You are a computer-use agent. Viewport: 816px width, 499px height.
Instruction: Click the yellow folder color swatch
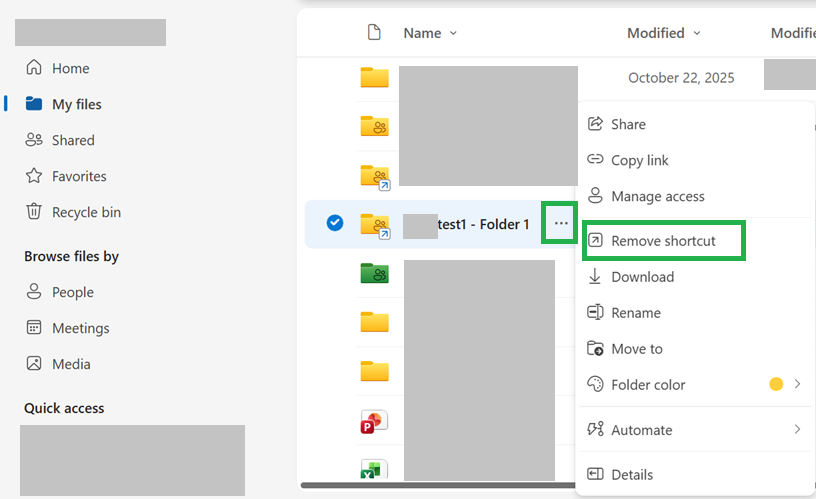tap(776, 384)
